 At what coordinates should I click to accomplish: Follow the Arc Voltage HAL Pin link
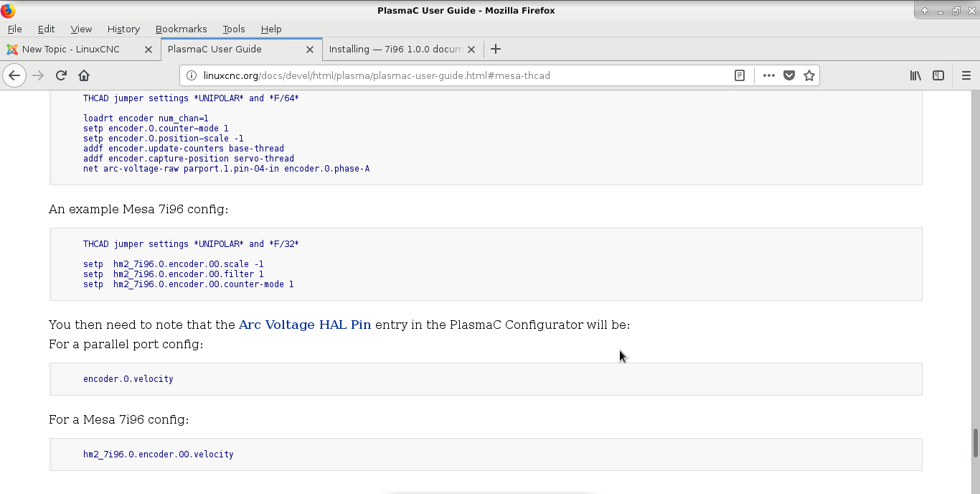point(305,325)
